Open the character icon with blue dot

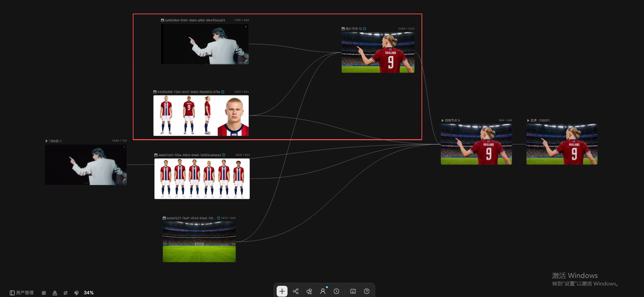[323, 291]
